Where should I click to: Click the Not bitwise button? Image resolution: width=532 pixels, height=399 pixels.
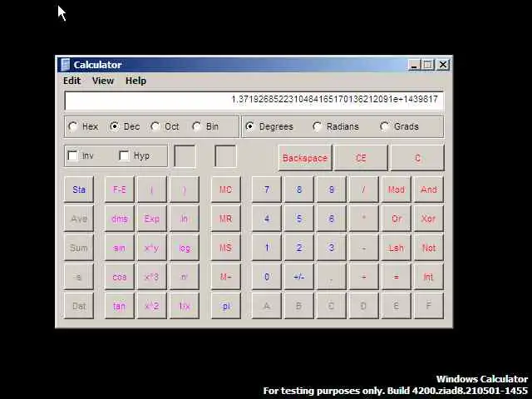pos(429,248)
